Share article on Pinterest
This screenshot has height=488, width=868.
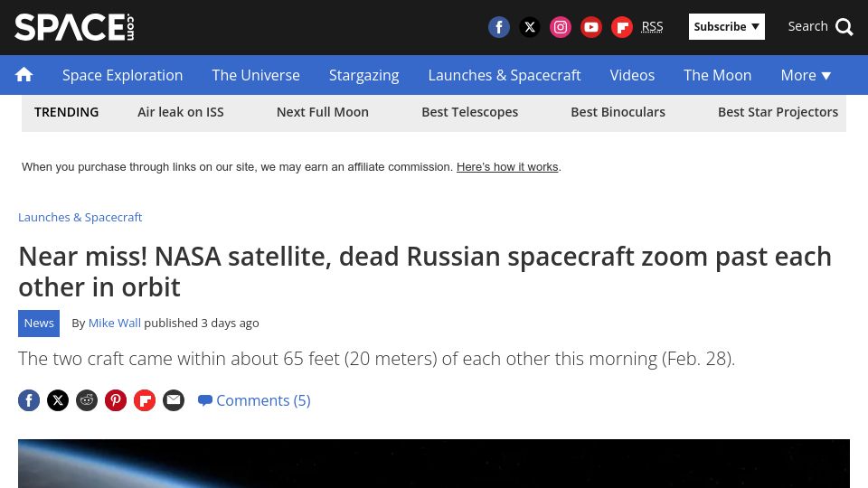116,400
